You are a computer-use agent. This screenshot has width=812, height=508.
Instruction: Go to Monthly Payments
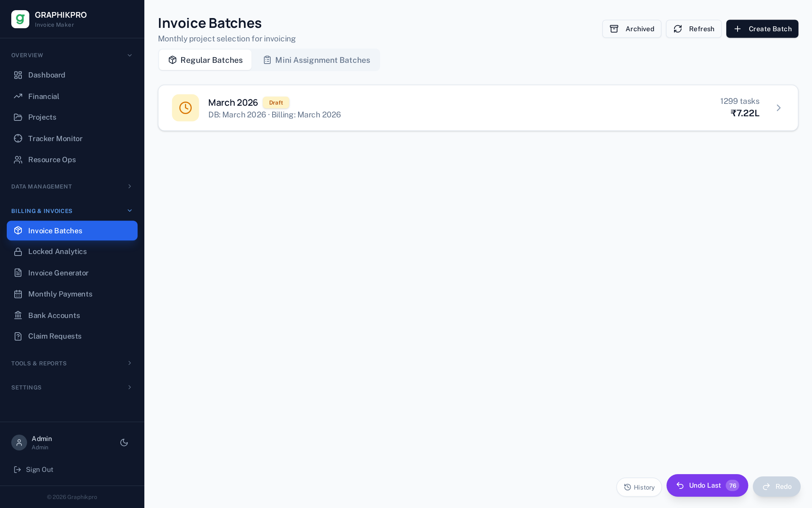pos(72,294)
